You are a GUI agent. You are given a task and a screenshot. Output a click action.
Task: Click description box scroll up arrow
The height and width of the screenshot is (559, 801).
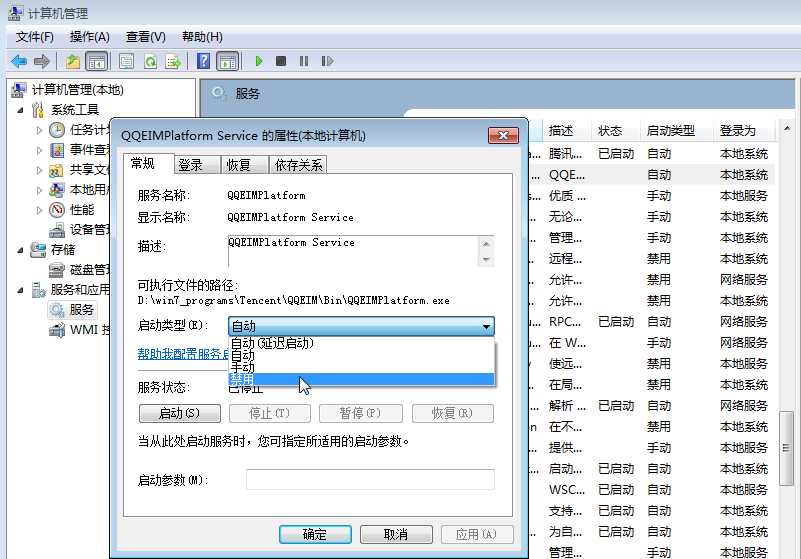click(486, 244)
